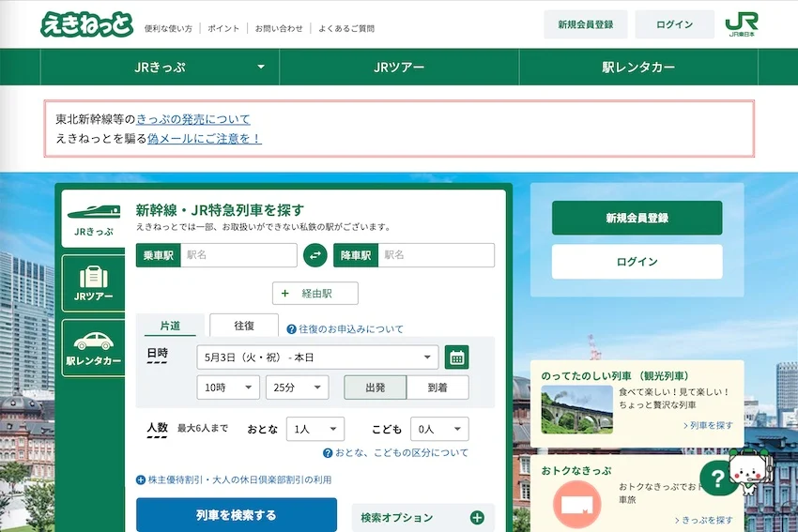Open 便利な使い方 header link
This screenshot has width=798, height=532.
pyautogui.click(x=168, y=28)
